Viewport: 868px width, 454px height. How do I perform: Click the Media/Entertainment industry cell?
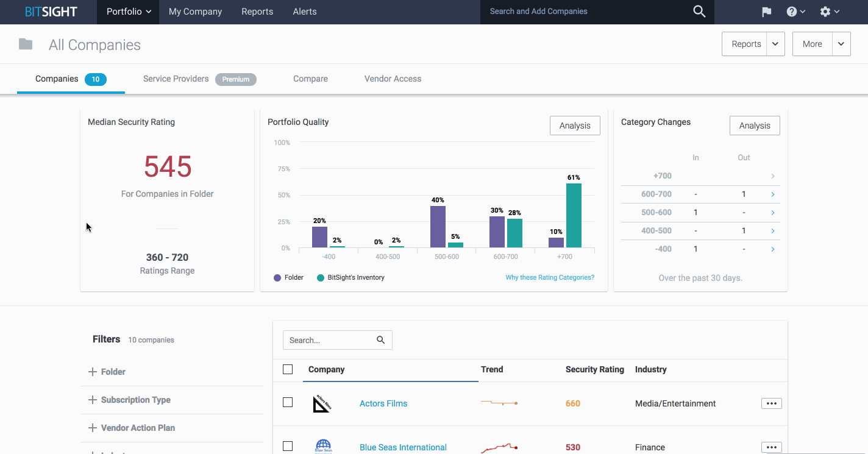coord(675,403)
